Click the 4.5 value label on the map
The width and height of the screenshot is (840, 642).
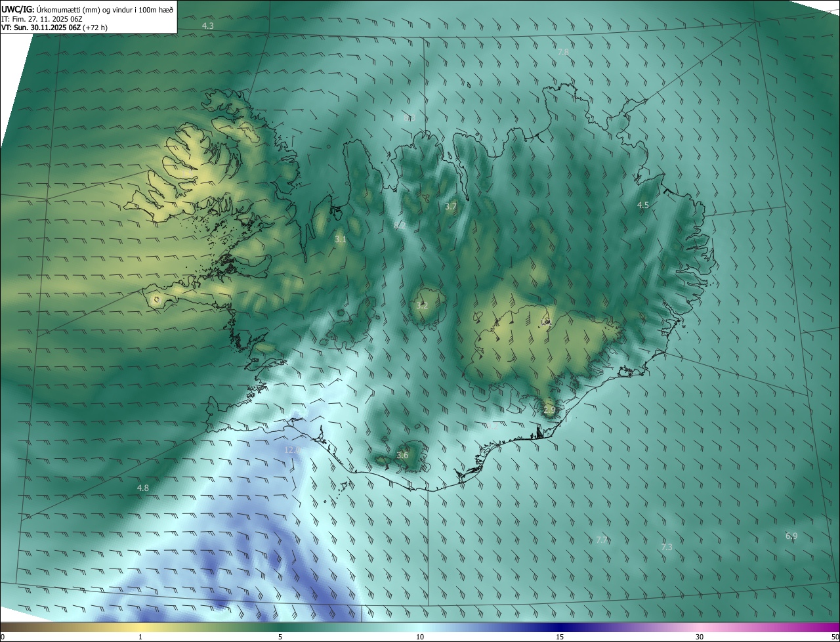pyautogui.click(x=643, y=205)
